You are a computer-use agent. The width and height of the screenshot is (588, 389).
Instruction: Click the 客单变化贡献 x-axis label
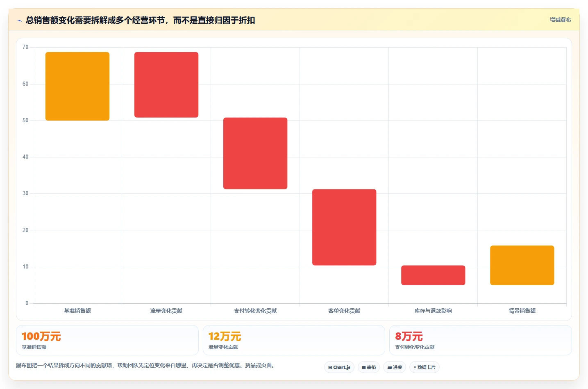[344, 311]
